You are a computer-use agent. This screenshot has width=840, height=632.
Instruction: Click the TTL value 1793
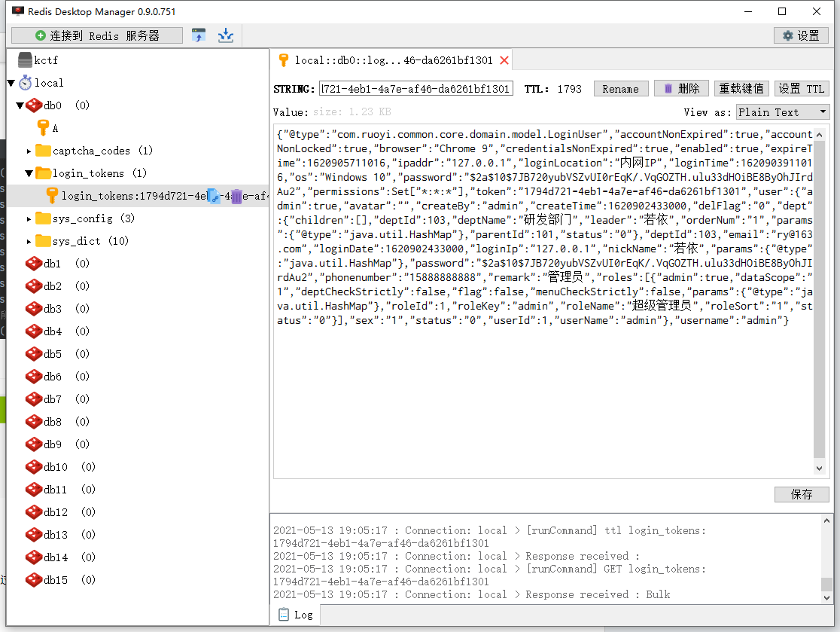[x=570, y=89]
